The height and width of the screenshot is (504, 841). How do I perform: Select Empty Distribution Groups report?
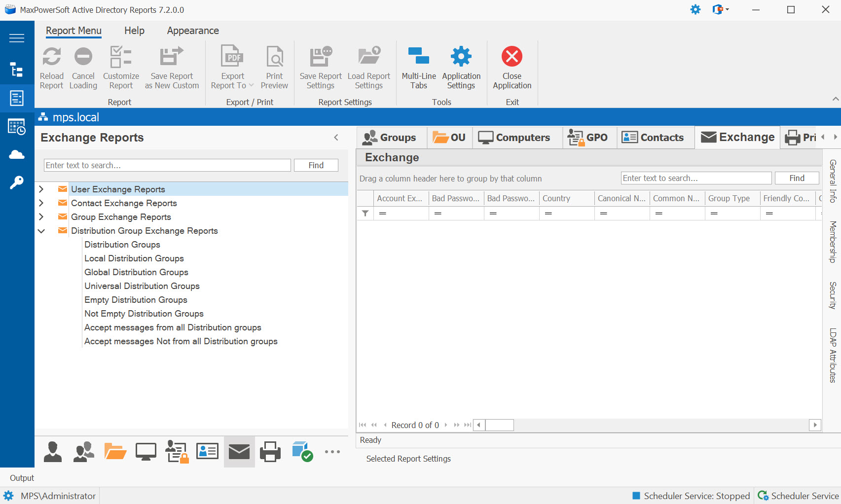pos(136,300)
